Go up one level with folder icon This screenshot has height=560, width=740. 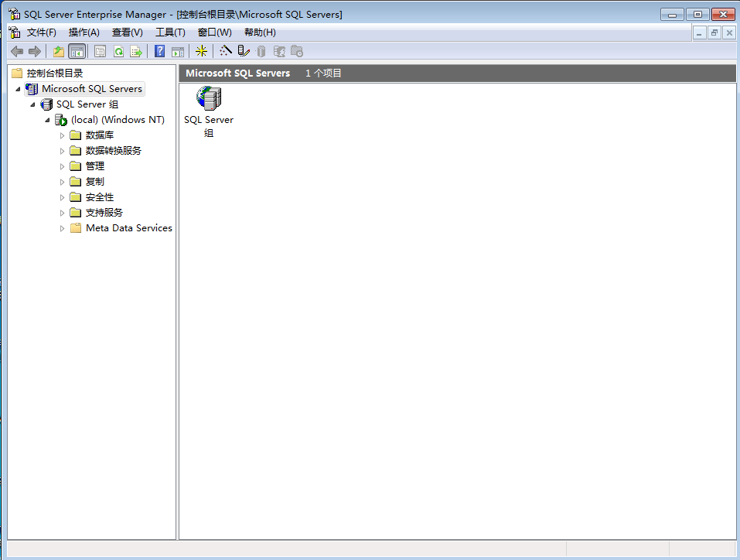[59, 51]
